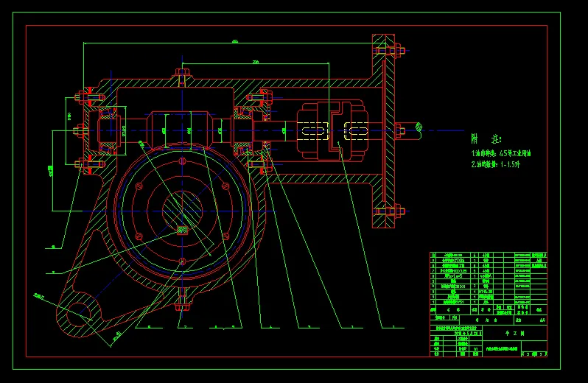Select the top plug bolt on the housing
The width and height of the screenshot is (588, 383).
(x=182, y=77)
